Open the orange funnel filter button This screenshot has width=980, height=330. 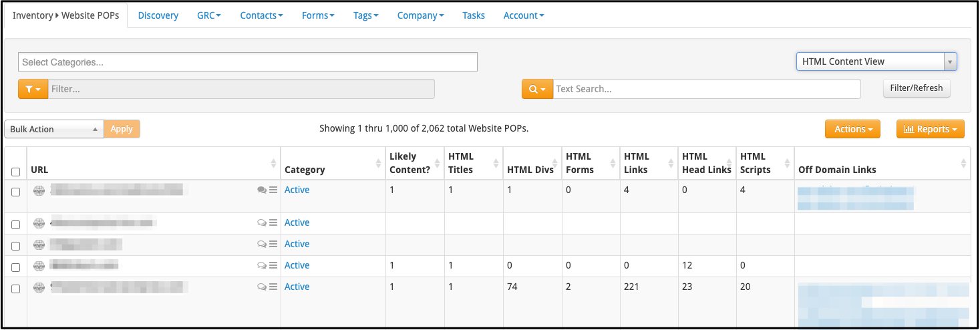33,89
